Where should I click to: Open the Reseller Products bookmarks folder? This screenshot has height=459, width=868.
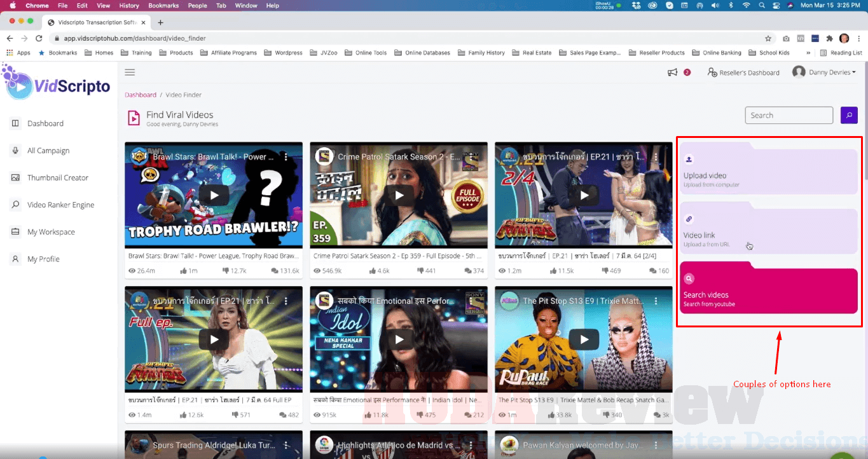[x=656, y=53]
